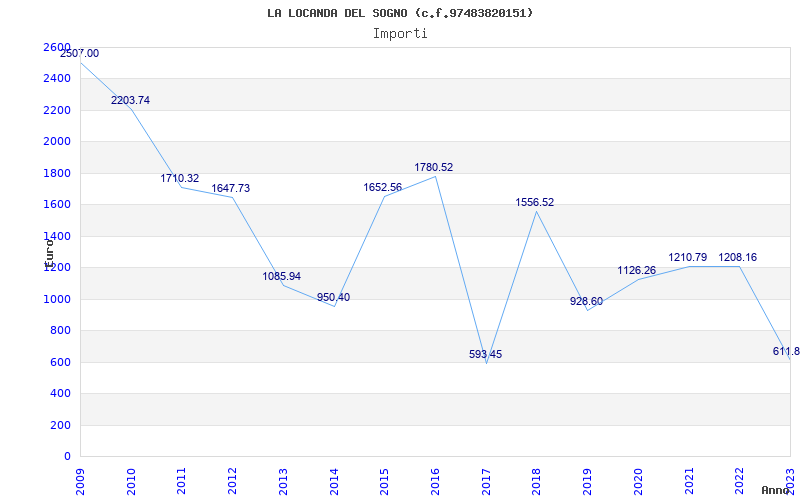This screenshot has width=800, height=500.
Task: Select the 593.45 data label
Action: [x=486, y=354]
